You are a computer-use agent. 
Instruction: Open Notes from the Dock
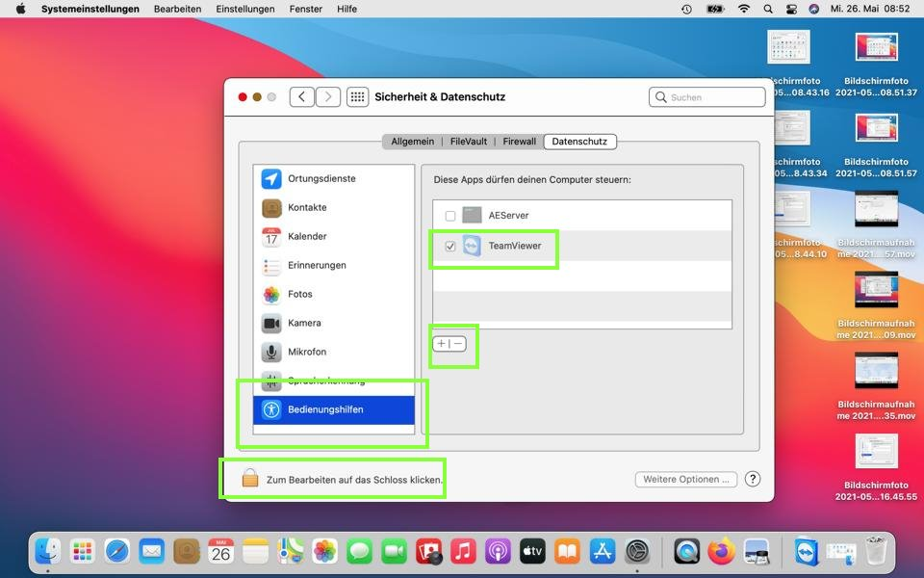tap(256, 552)
